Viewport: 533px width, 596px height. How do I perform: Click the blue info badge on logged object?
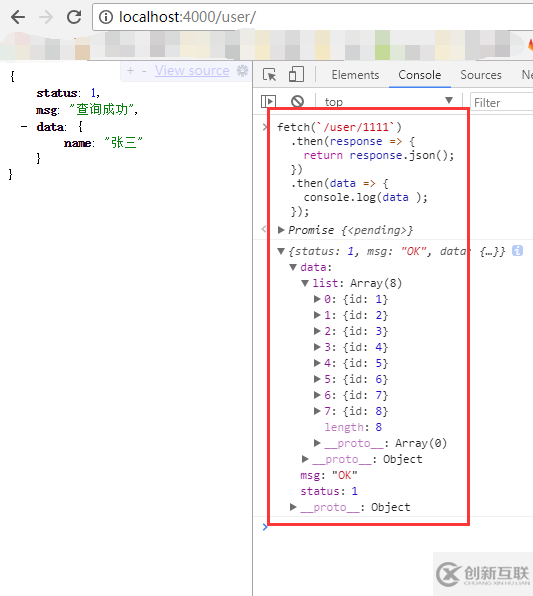click(517, 251)
